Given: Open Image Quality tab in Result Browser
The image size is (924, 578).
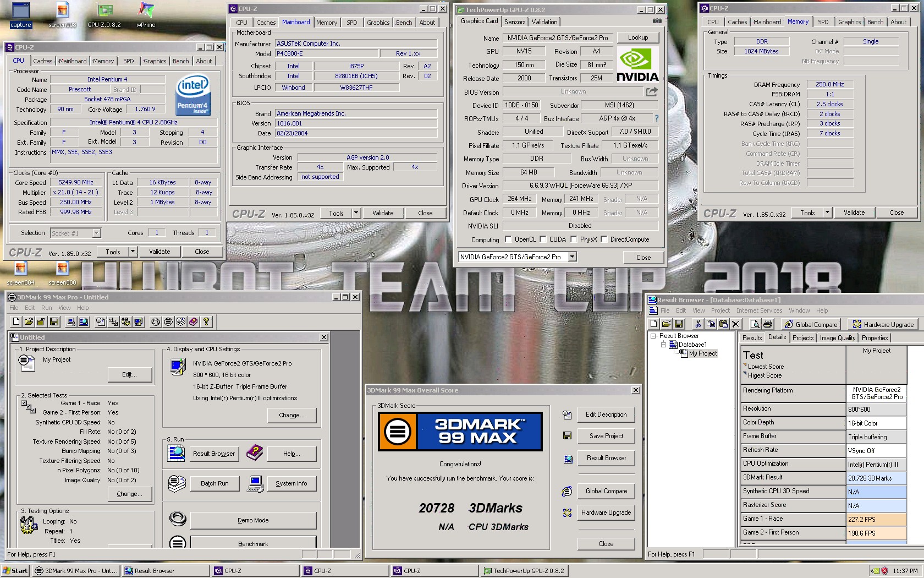Looking at the screenshot, I should point(837,338).
